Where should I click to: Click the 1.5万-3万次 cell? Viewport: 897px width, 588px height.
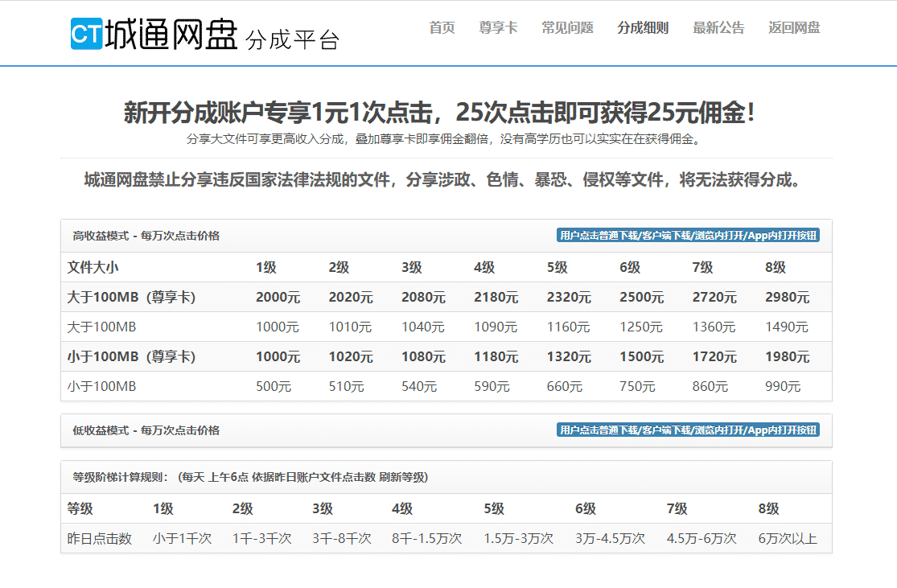[x=518, y=538]
